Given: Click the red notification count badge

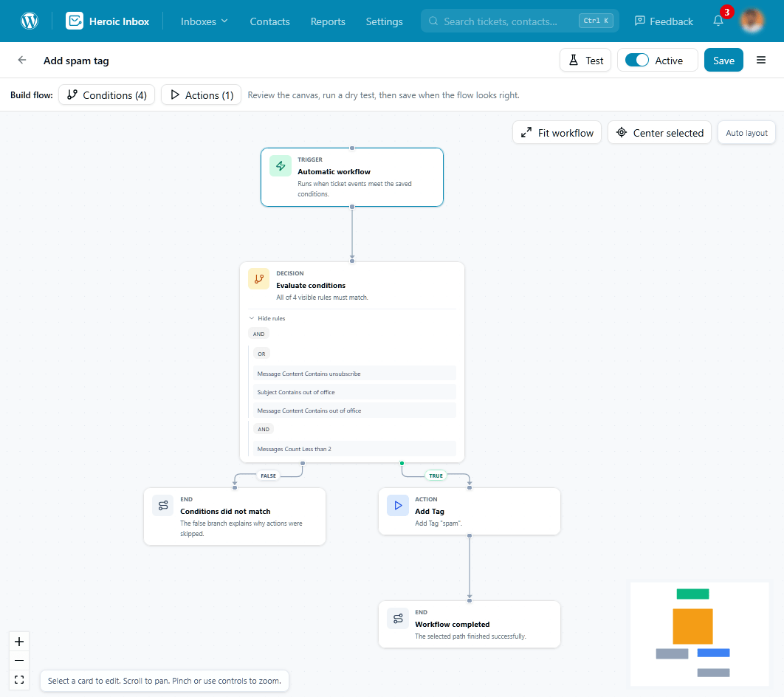Looking at the screenshot, I should pyautogui.click(x=726, y=12).
